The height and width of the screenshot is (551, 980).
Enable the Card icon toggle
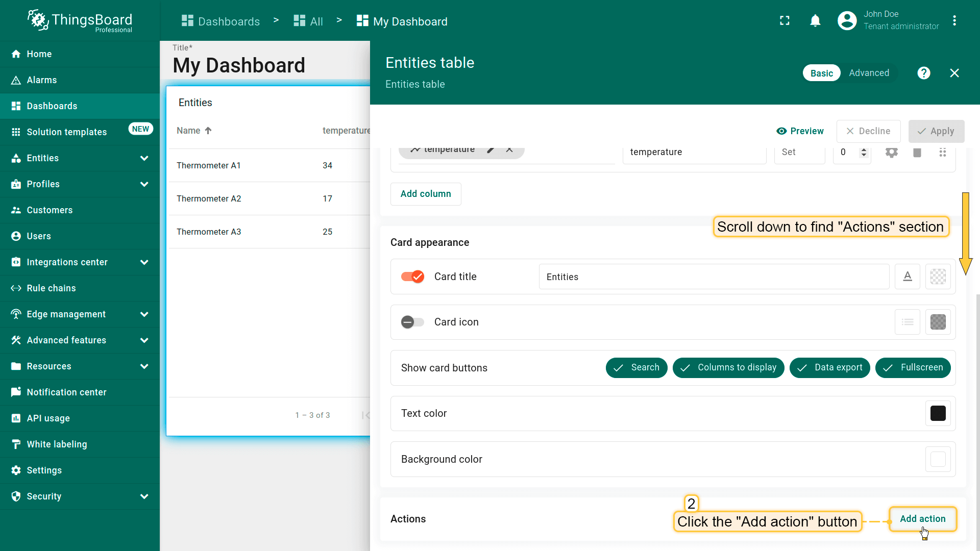(412, 322)
